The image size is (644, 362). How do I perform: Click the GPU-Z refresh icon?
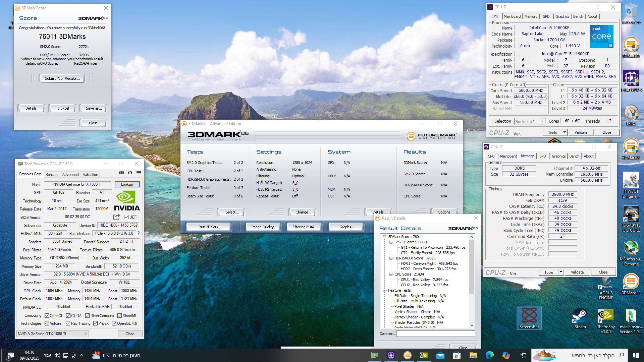tap(130, 173)
